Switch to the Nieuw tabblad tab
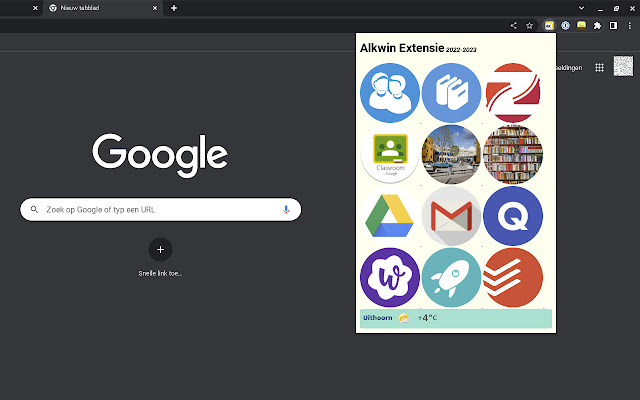640x400 pixels. tap(100, 8)
